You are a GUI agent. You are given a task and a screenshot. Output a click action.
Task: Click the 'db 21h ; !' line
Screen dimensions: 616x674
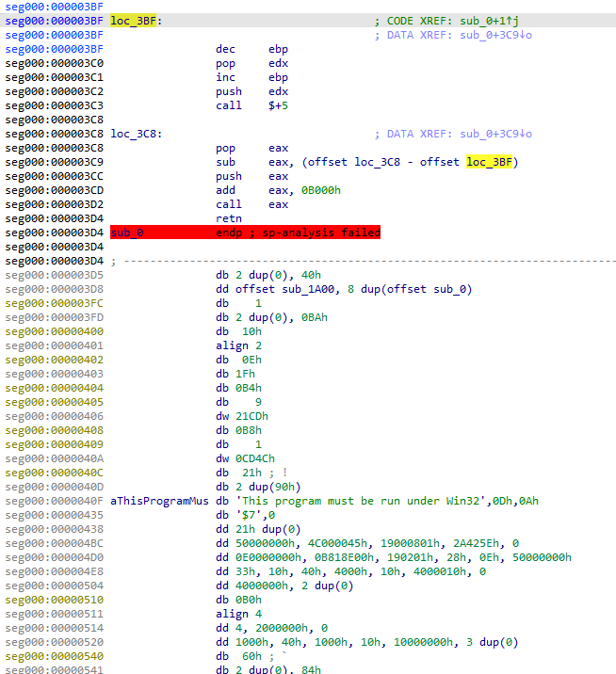[x=251, y=473]
